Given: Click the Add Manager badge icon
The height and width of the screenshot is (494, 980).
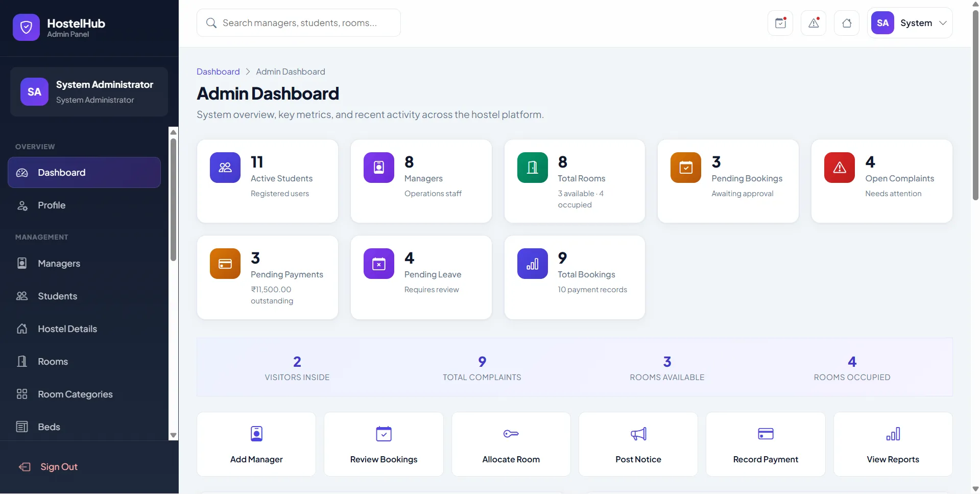Looking at the screenshot, I should point(256,434).
